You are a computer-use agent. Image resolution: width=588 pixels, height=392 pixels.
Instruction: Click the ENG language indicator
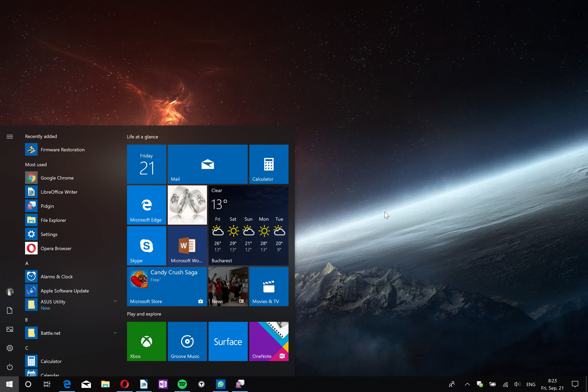[531, 384]
